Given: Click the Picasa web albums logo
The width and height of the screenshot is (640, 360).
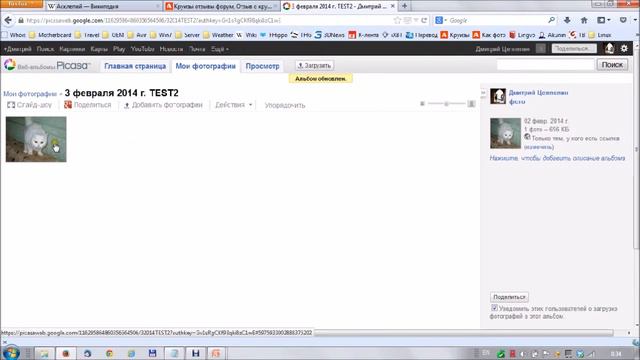Looking at the screenshot, I should tap(47, 66).
